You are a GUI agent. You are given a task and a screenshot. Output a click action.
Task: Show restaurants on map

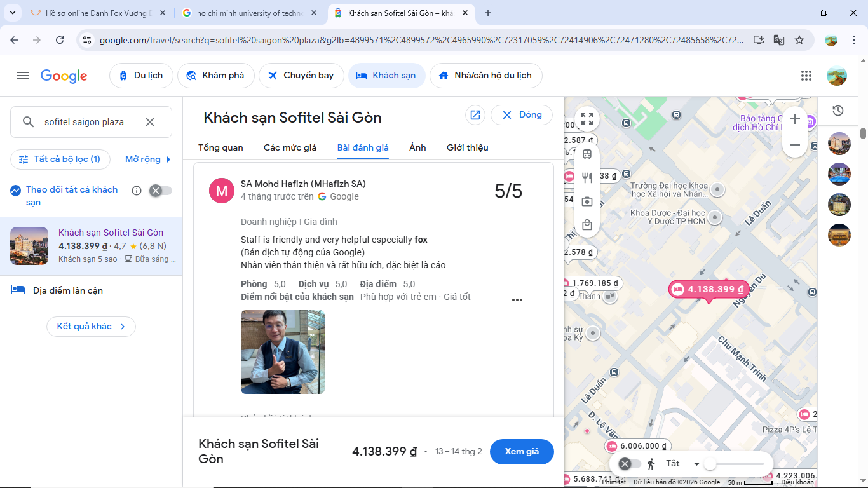coord(587,178)
